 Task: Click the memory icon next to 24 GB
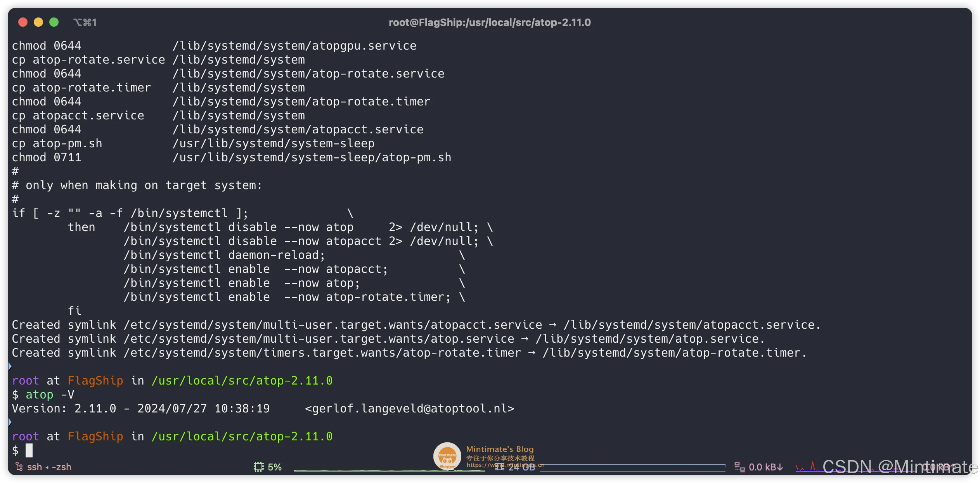pos(500,467)
